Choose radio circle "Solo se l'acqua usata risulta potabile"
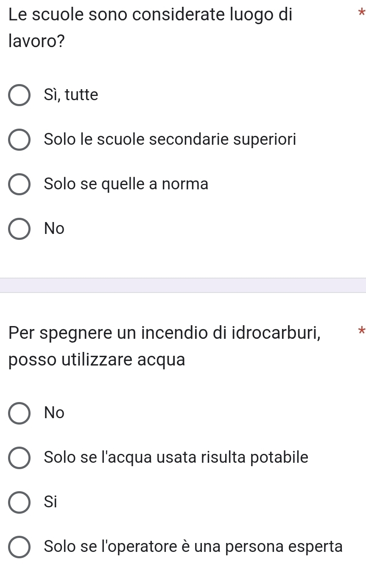Image resolution: width=366 pixels, height=588 pixels. [x=20, y=458]
